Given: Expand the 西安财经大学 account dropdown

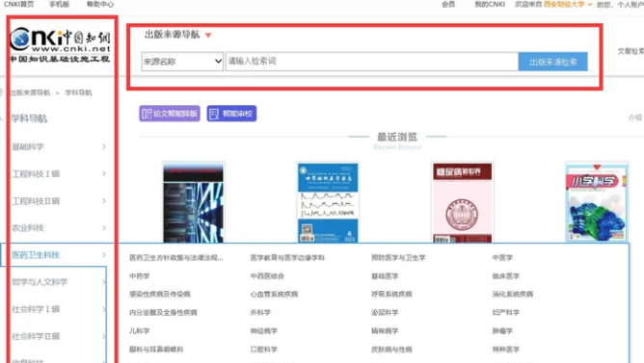Looking at the screenshot, I should coord(568,4).
